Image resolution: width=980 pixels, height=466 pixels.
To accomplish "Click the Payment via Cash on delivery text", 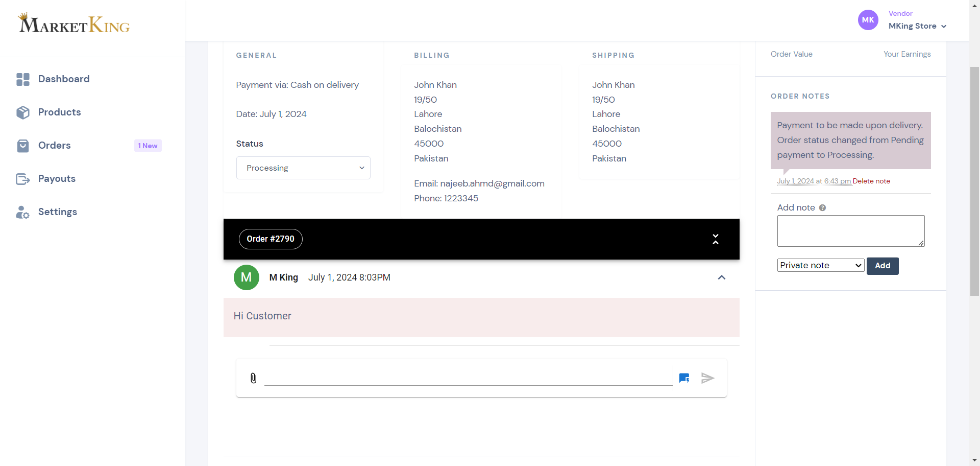I will (x=297, y=85).
